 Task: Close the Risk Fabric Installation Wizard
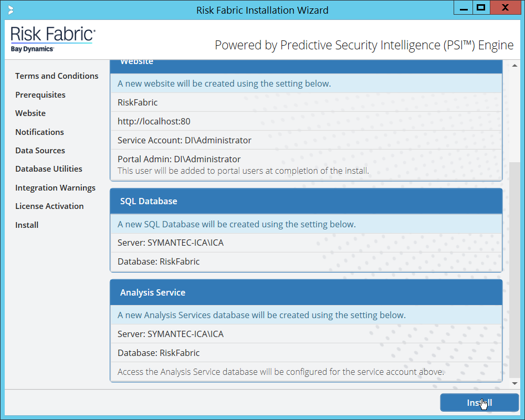505,8
